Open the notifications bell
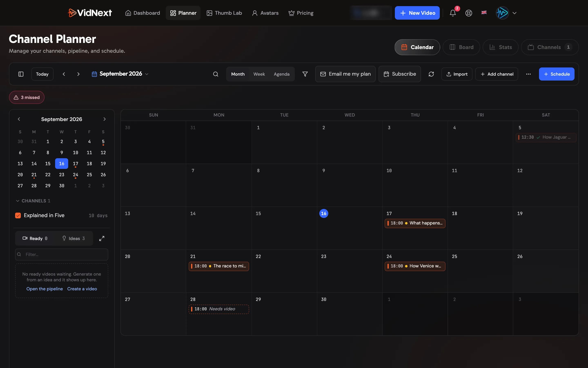 pos(453,13)
